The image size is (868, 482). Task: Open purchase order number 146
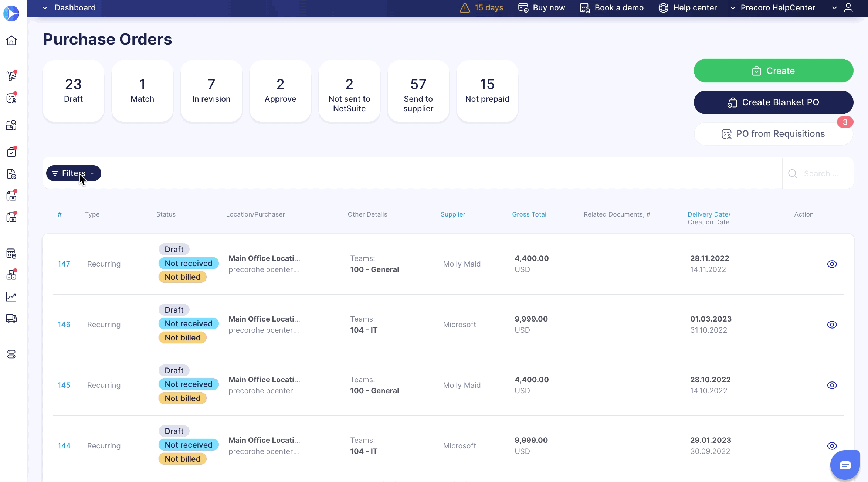tap(64, 325)
